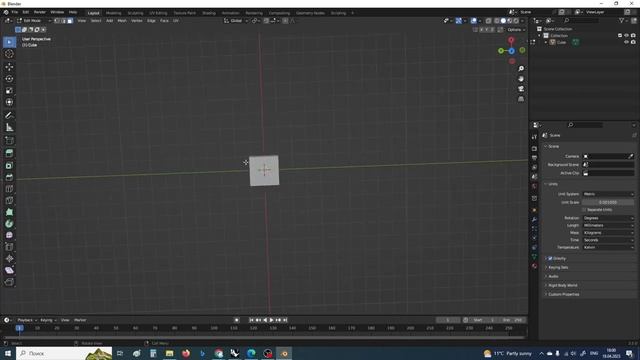640x360 pixels.
Task: Switch perspective/orthographic grid icon
Action: (x=521, y=99)
